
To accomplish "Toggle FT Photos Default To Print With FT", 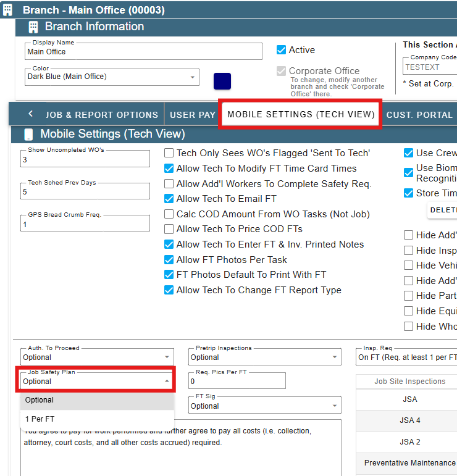I will [x=169, y=275].
